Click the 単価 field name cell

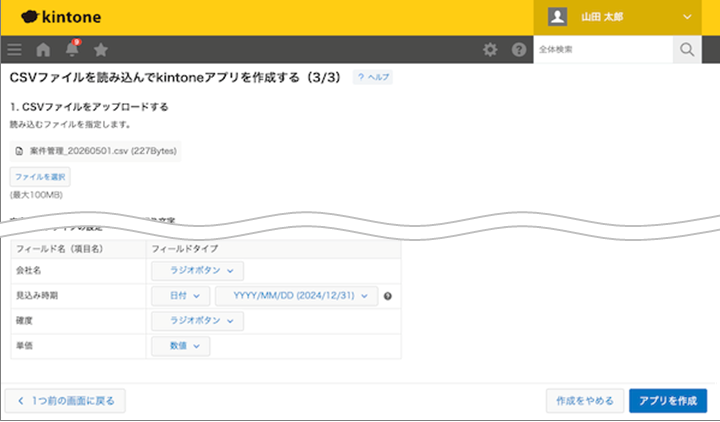[78, 346]
